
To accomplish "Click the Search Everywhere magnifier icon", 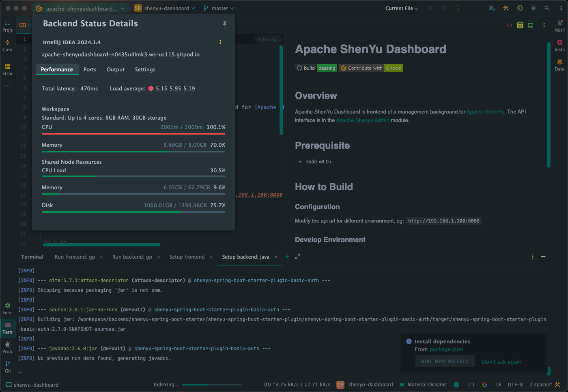I will coord(547,8).
